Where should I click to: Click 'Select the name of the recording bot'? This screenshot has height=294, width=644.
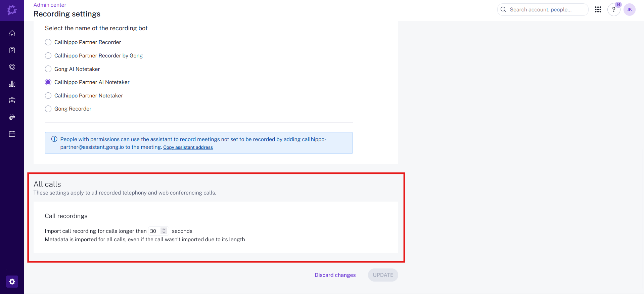point(96,28)
